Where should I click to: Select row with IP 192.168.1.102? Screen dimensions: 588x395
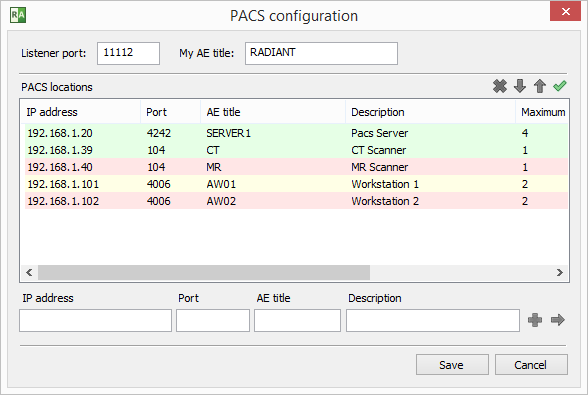pyautogui.click(x=296, y=201)
